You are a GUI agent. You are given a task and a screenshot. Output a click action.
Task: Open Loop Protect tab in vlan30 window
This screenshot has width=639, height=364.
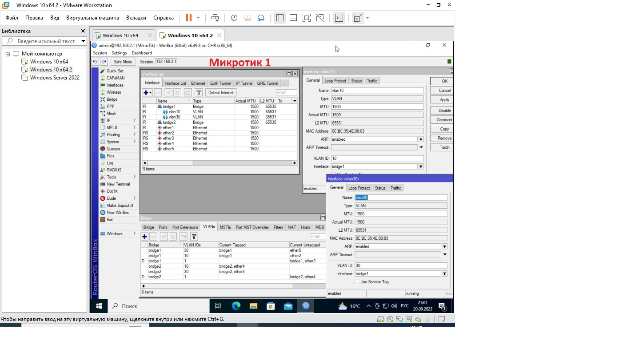(359, 188)
